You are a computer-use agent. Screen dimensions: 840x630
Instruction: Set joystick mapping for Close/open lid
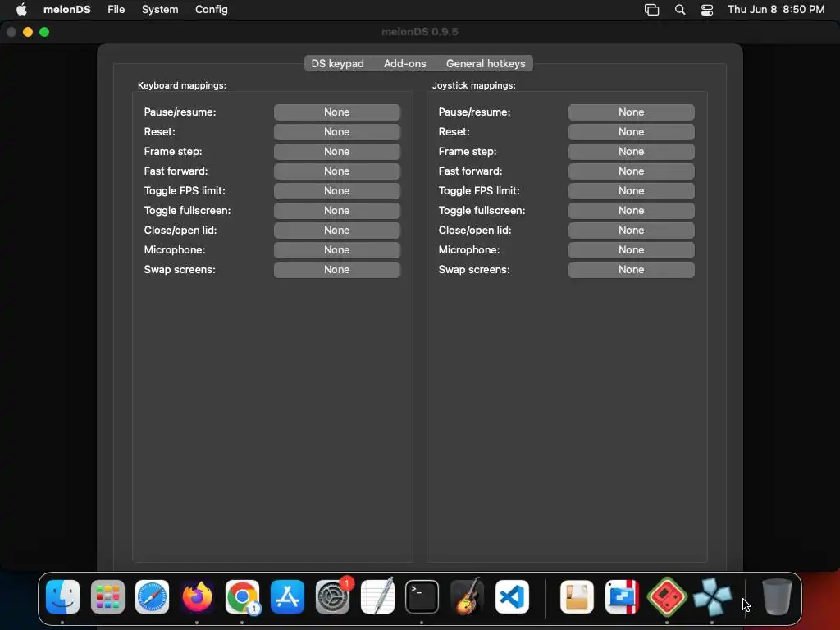(x=632, y=231)
